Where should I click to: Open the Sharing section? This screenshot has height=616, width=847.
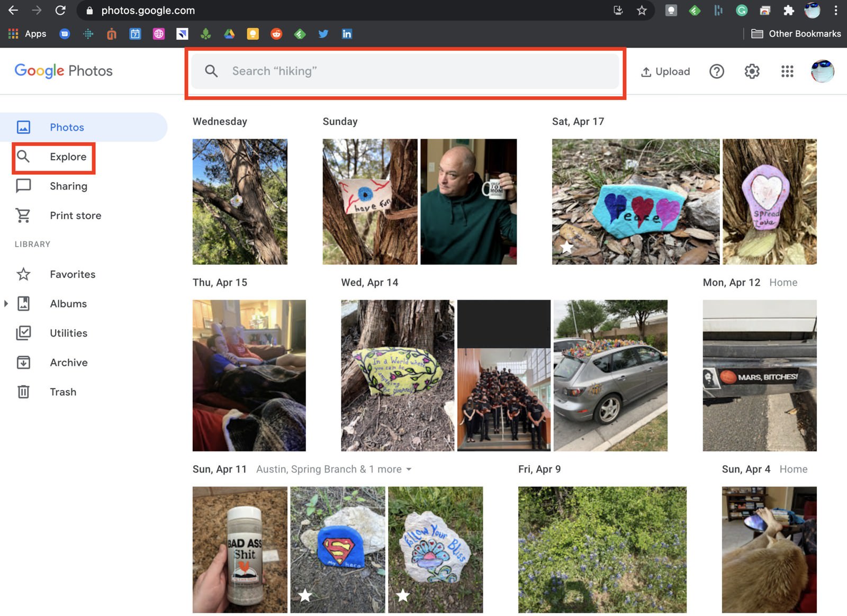[68, 186]
